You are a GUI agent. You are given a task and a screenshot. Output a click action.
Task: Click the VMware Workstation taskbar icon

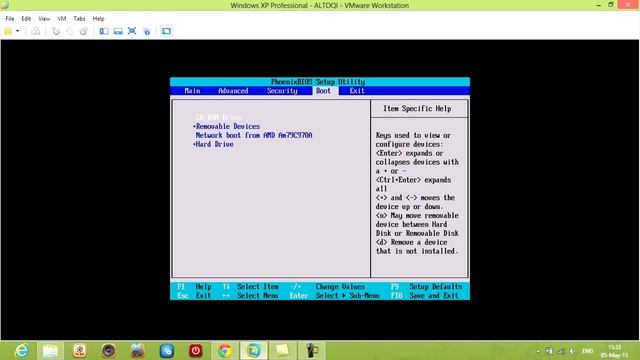[253, 351]
